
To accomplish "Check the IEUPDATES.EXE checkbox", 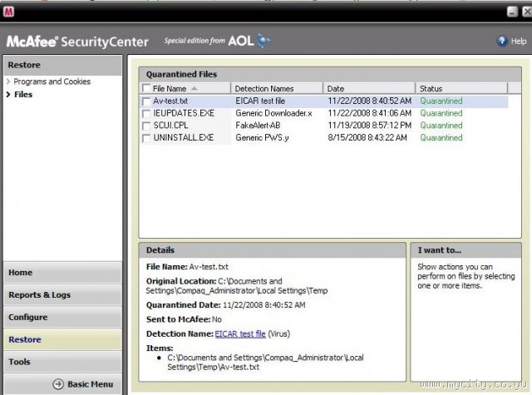I will click(x=146, y=113).
